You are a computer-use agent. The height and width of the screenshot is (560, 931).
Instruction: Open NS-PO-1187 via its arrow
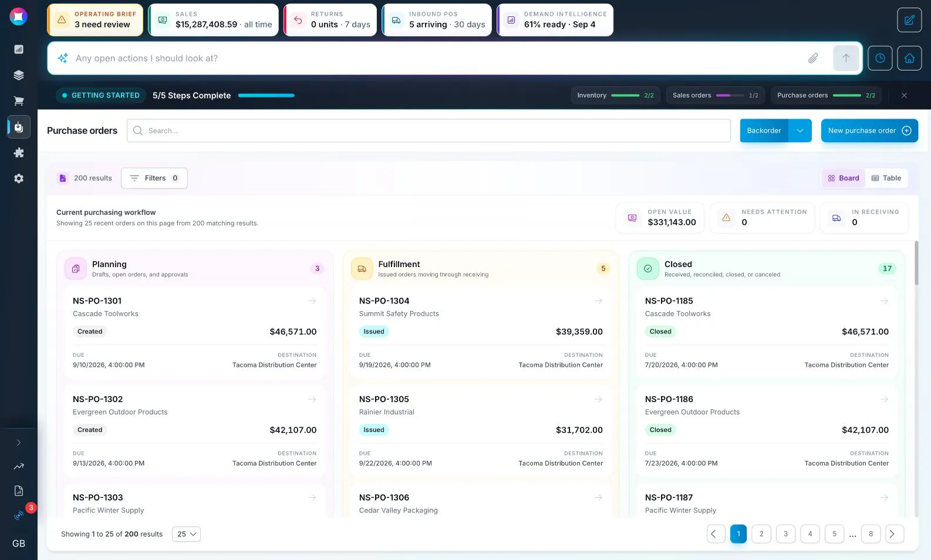coord(884,497)
